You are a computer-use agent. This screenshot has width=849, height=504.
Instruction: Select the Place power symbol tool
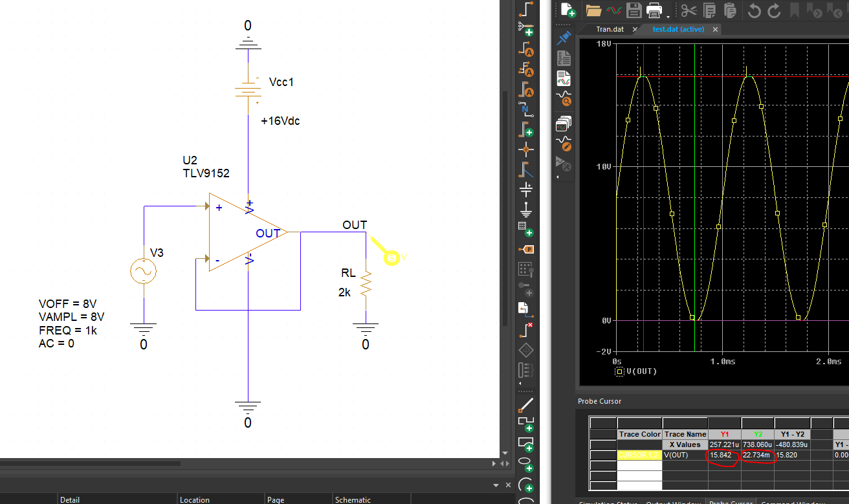(x=526, y=190)
